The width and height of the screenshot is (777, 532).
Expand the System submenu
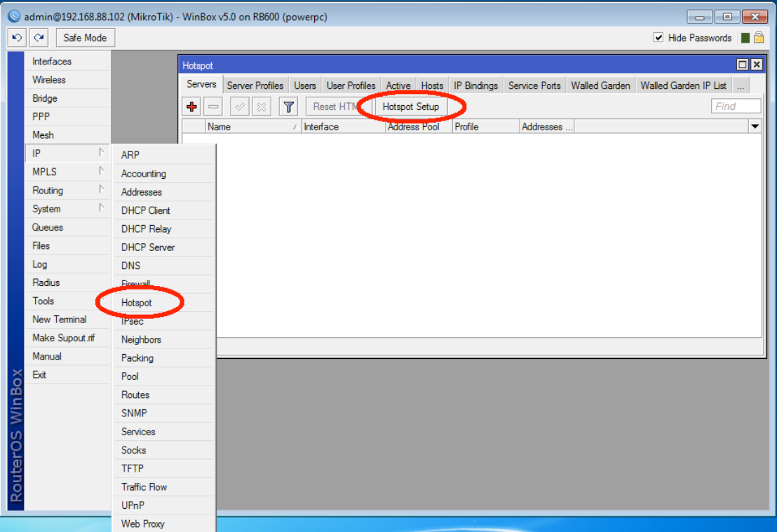tap(67, 209)
